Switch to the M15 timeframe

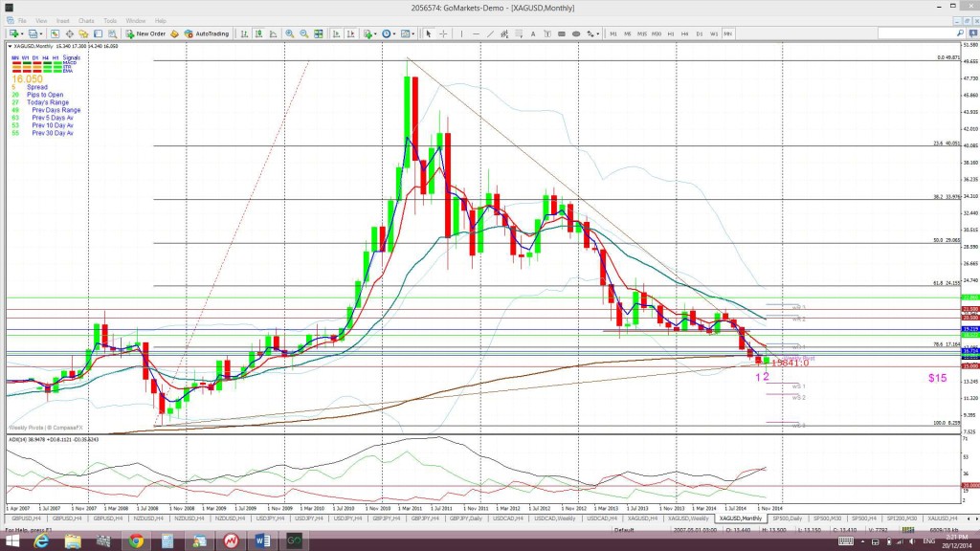pos(642,33)
